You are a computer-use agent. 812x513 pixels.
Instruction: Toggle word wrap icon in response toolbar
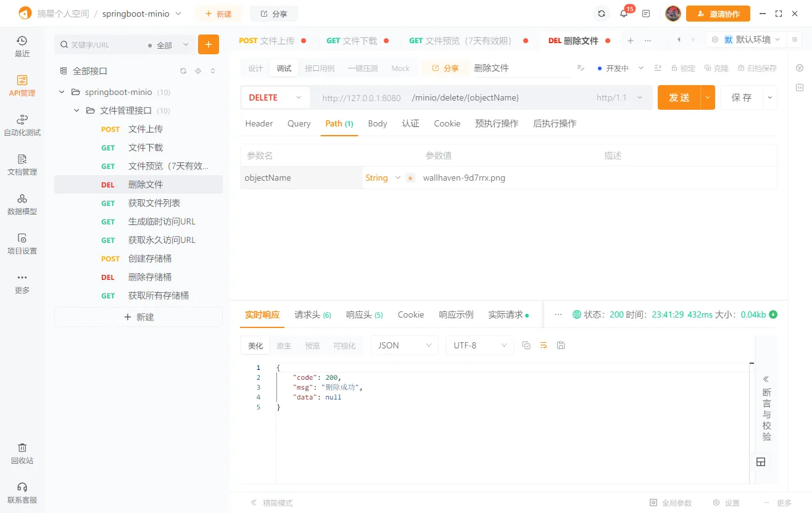point(544,345)
